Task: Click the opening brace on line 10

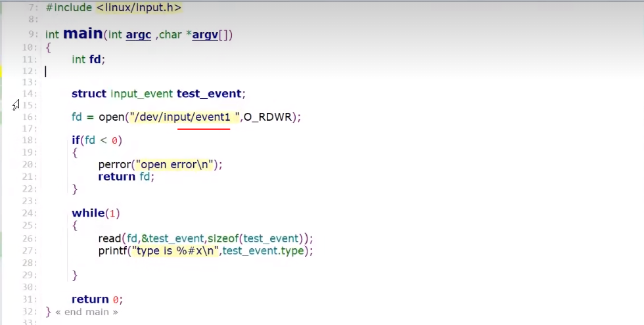Action: coord(49,47)
